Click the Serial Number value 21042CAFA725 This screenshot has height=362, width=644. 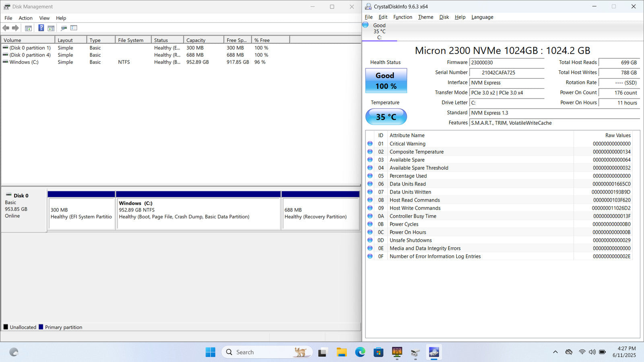(x=507, y=72)
